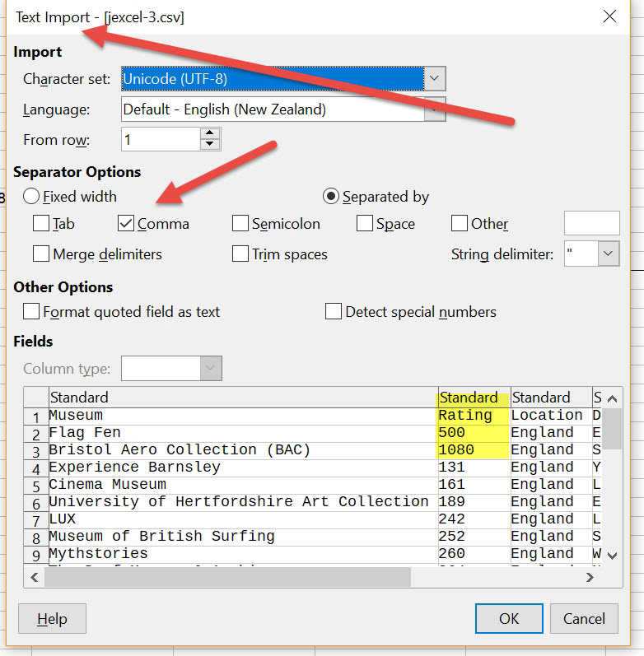Screen dimensions: 644x656
Task: Decrease the From row value with down arrow
Action: (x=211, y=145)
